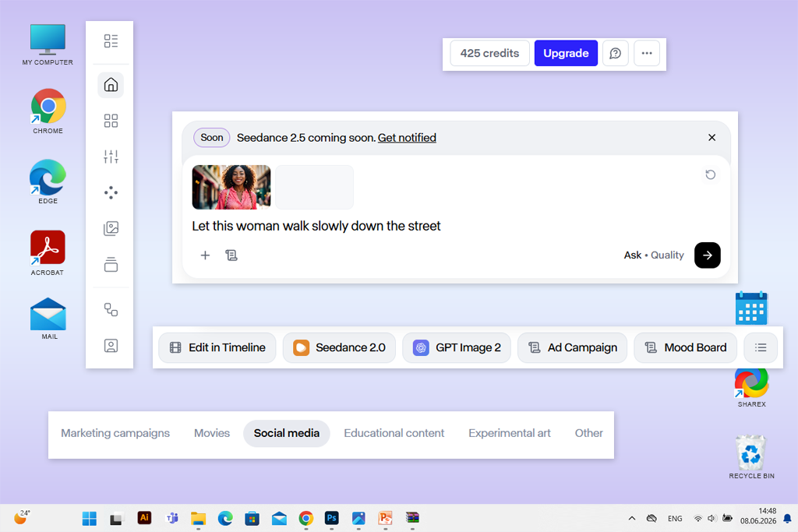
Task: Dismiss the Seedance 2.5 banner
Action: [712, 137]
